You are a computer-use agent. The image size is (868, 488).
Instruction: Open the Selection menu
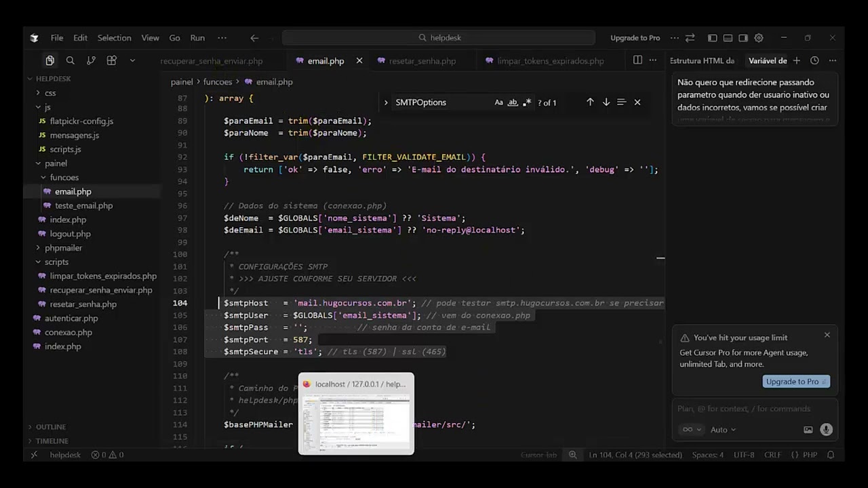(114, 38)
